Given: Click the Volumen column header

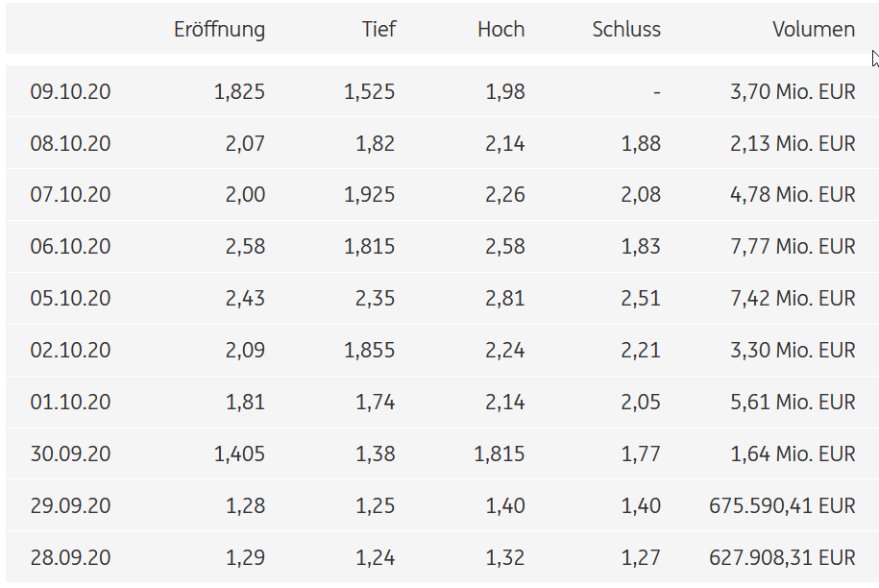Looking at the screenshot, I should click(x=813, y=30).
